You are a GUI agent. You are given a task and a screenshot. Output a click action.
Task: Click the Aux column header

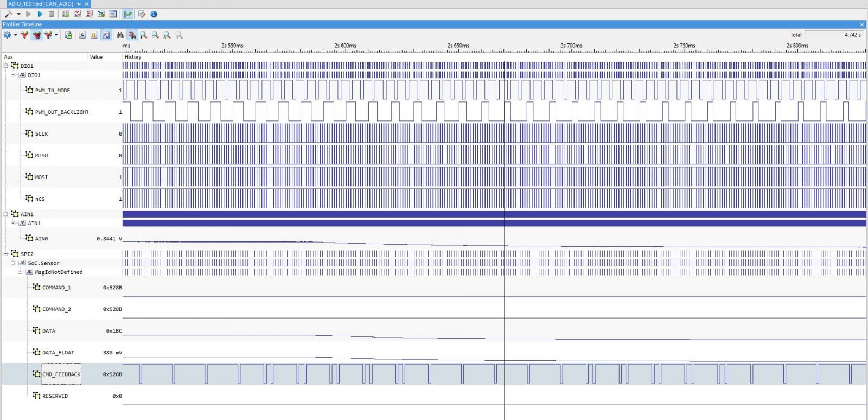tap(44, 57)
